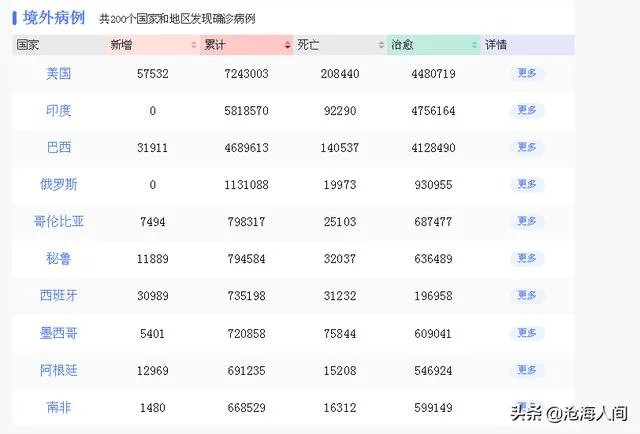The width and height of the screenshot is (640, 434).
Task: Click the 治愈 header label
Action: [402, 45]
